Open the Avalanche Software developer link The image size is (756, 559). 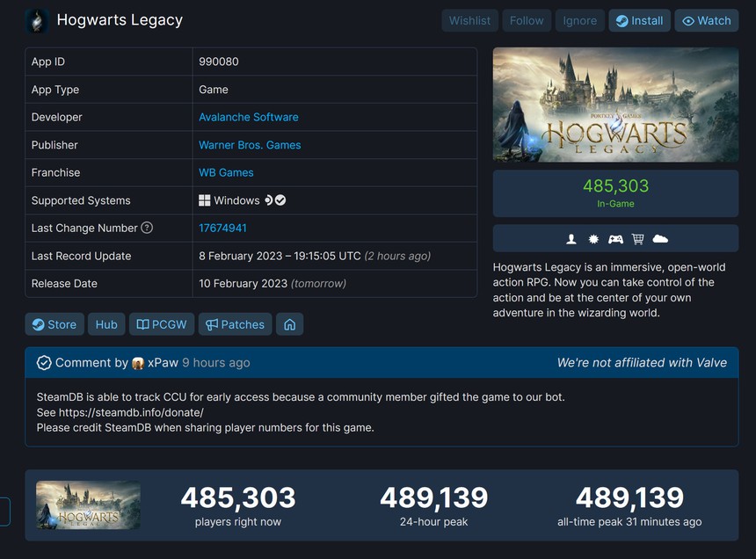coord(249,117)
